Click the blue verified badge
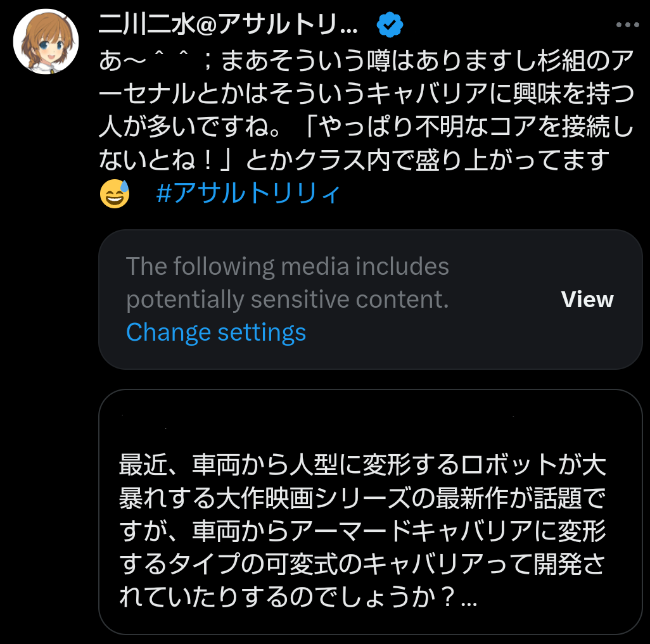650x644 pixels. tap(390, 25)
